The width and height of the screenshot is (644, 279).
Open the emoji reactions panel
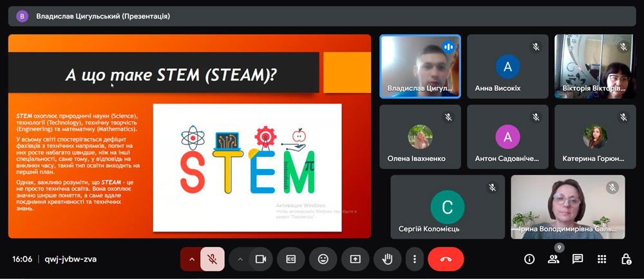[x=323, y=259]
